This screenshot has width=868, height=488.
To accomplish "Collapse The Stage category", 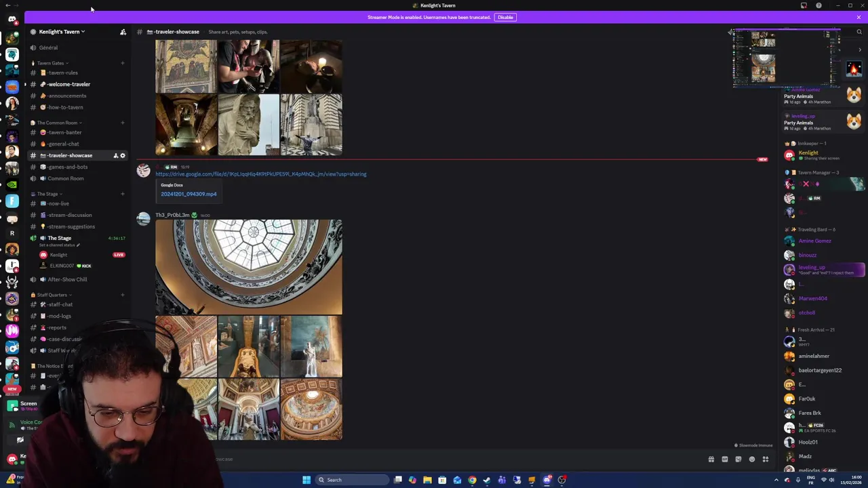I will tap(47, 194).
